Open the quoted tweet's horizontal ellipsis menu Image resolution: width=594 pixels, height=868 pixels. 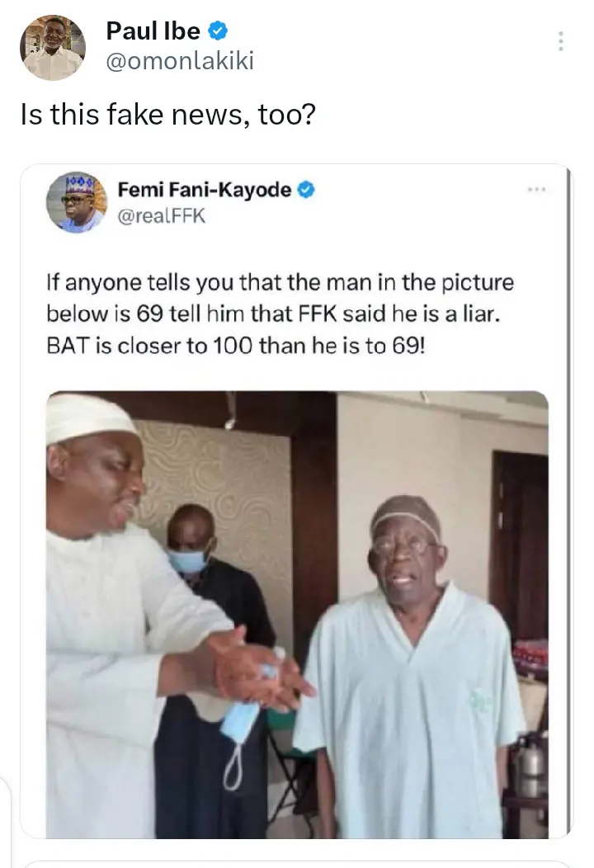pyautogui.click(x=539, y=189)
